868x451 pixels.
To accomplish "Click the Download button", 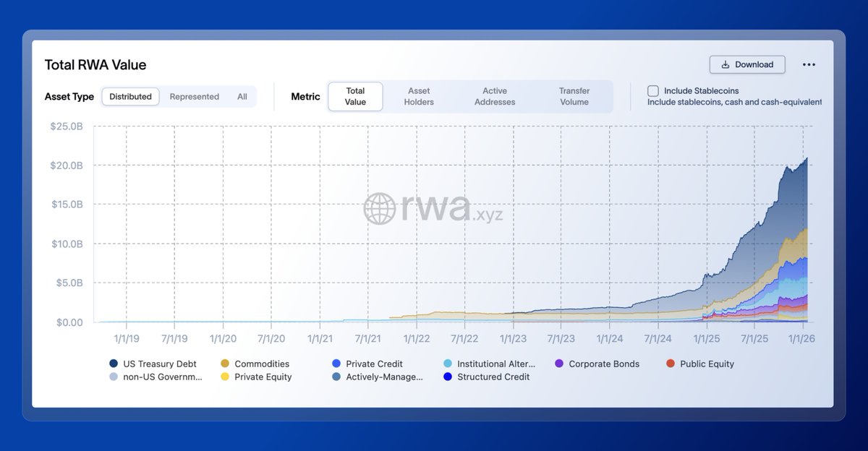I will (747, 64).
